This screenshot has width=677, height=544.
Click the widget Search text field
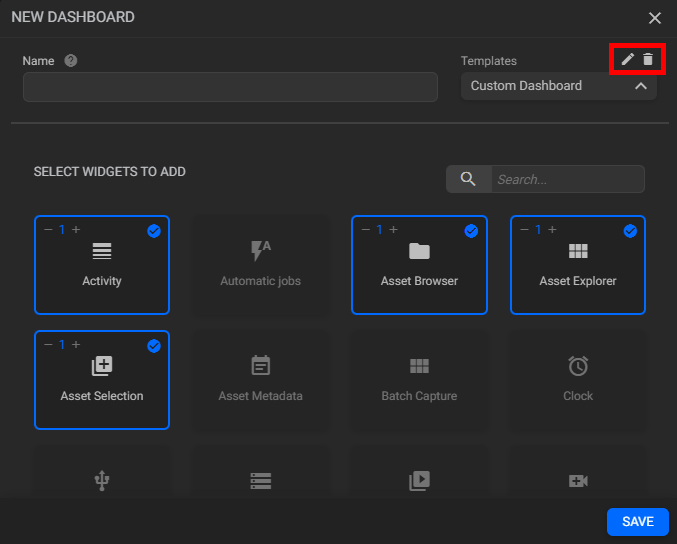pyautogui.click(x=566, y=179)
